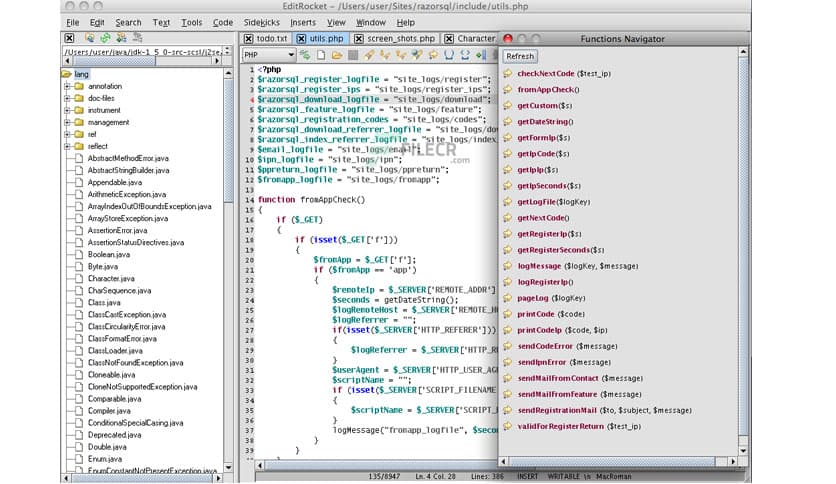This screenshot has width=836, height=484.
Task: Click the icon next to checkNextCode function
Action: pos(508,74)
